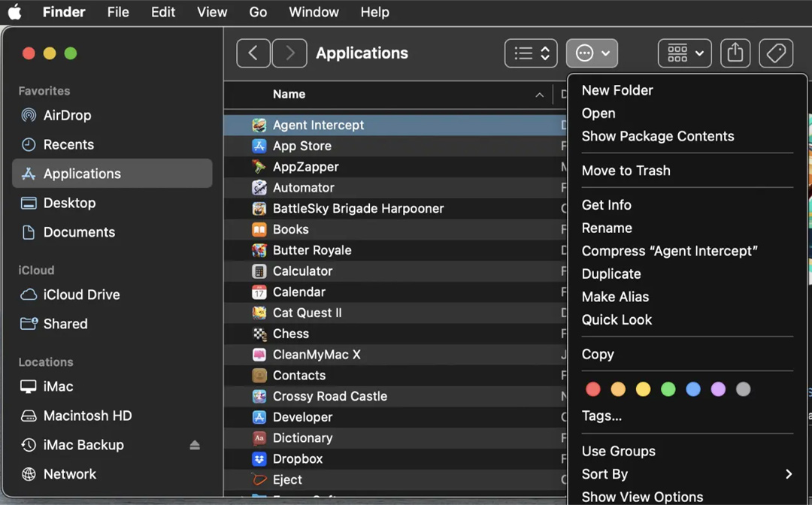Click Move to Trash
This screenshot has width=812, height=505.
[626, 171]
